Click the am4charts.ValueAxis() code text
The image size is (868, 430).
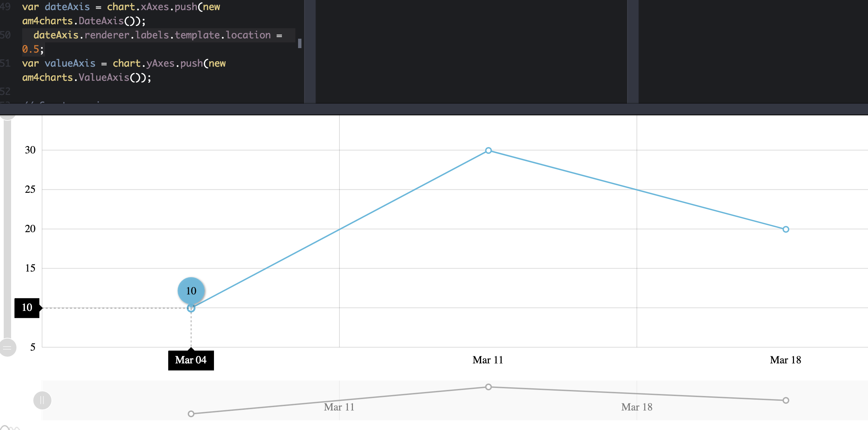coord(86,77)
